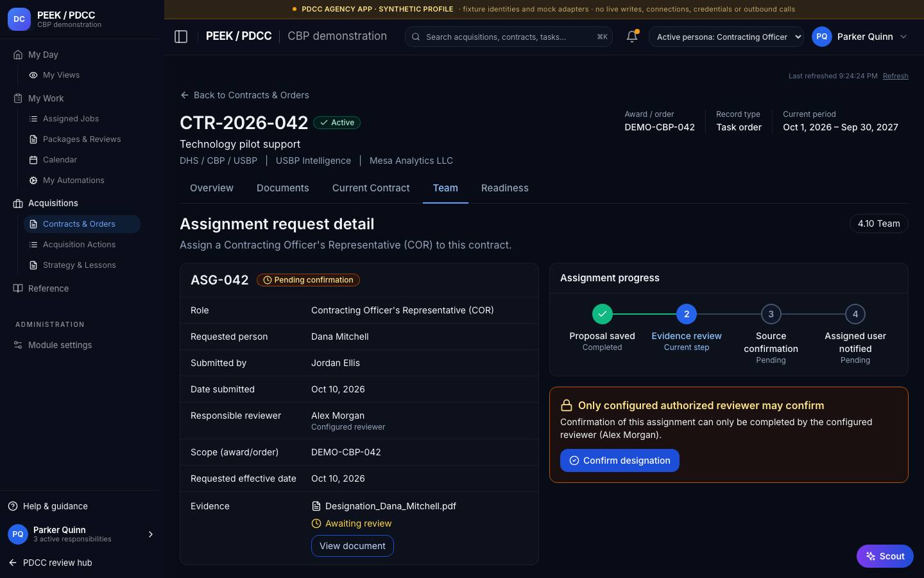Click the Reference book icon
Image resolution: width=924 pixels, height=578 pixels.
pos(18,288)
